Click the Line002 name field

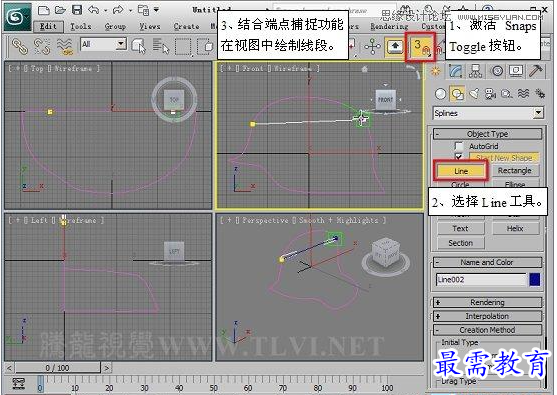tap(481, 280)
